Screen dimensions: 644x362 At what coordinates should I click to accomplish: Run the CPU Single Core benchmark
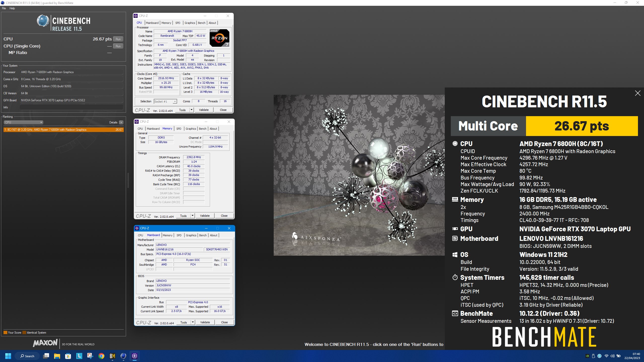[x=118, y=46]
